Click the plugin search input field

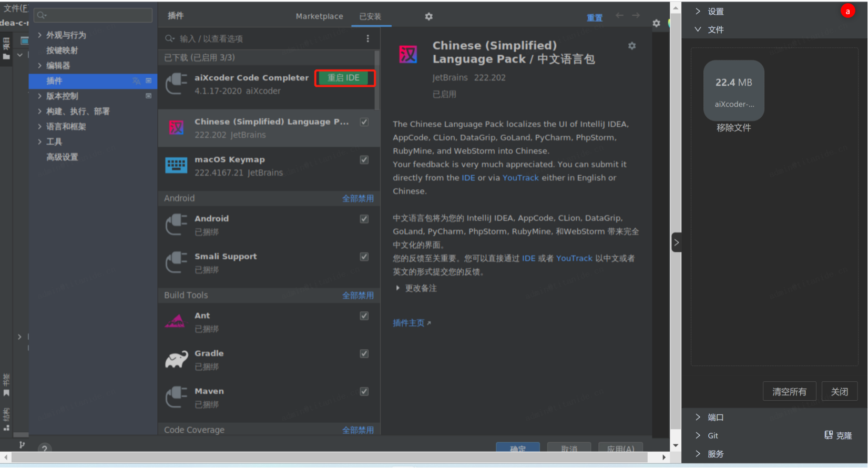[263, 38]
